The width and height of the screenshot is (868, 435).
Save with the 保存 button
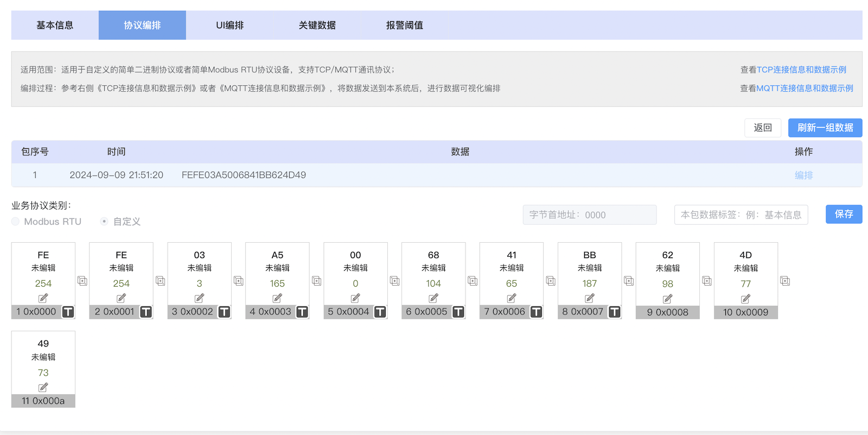point(844,214)
